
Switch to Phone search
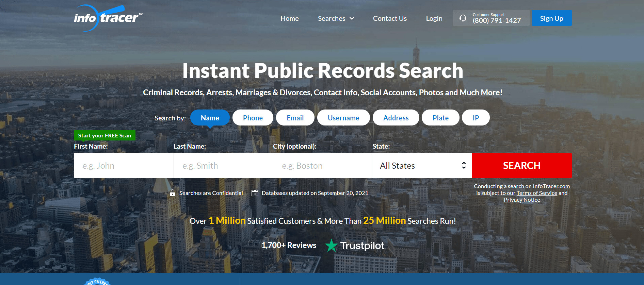(x=253, y=118)
